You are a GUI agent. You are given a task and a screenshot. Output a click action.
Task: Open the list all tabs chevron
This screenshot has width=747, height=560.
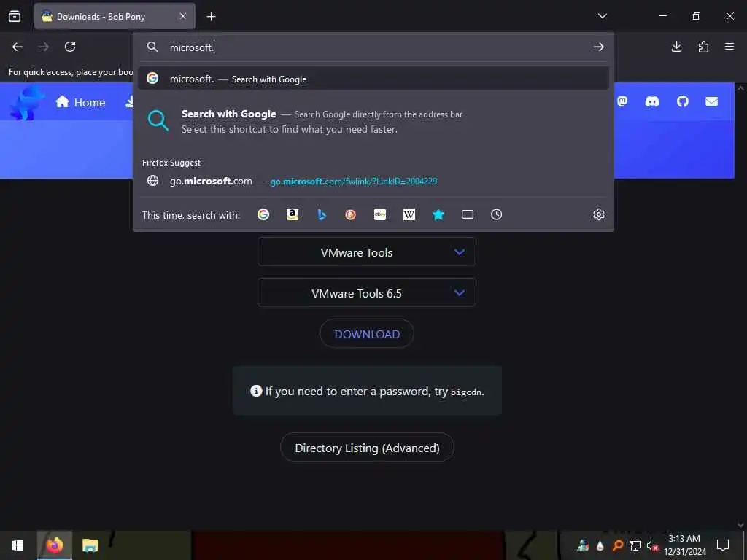click(602, 16)
